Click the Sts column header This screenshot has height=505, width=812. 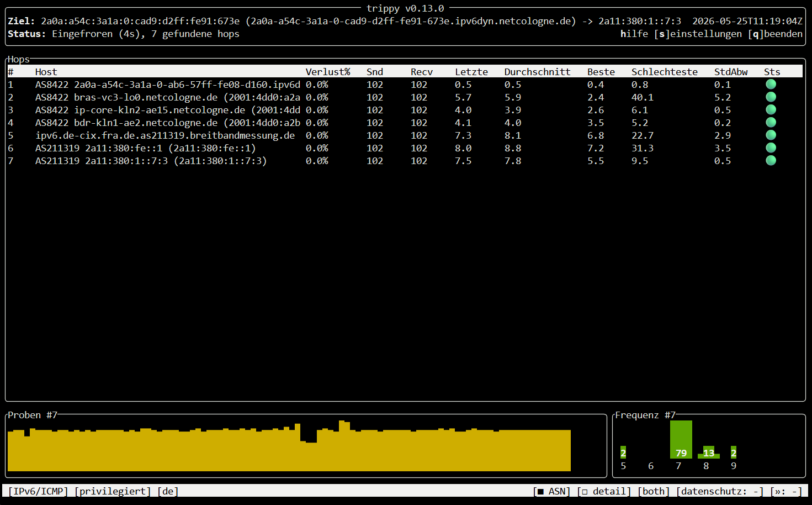(772, 72)
